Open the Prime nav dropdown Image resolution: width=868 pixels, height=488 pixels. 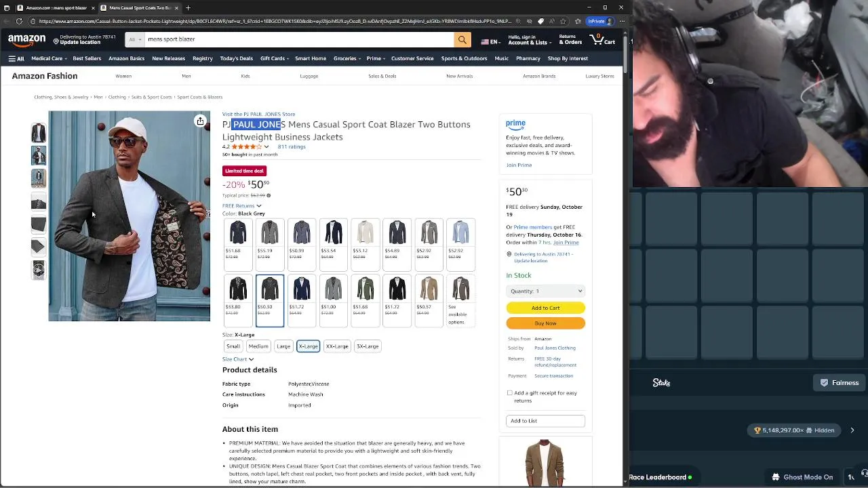click(375, 58)
